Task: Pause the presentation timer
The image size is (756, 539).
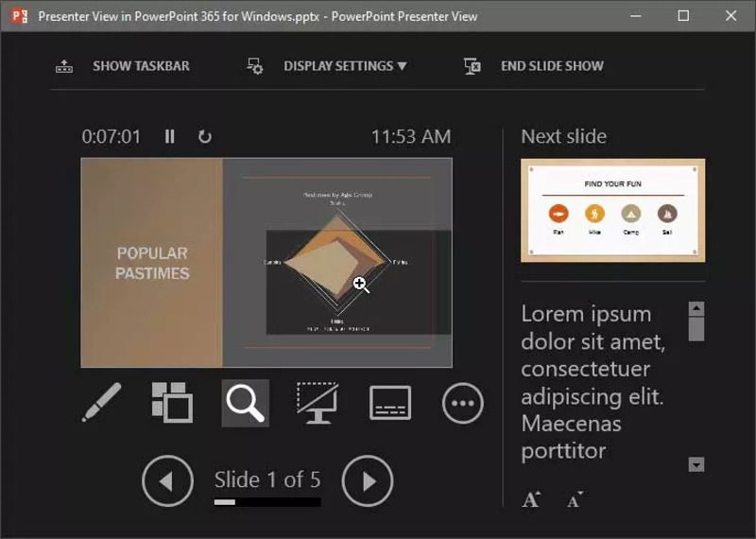Action: pos(170,136)
